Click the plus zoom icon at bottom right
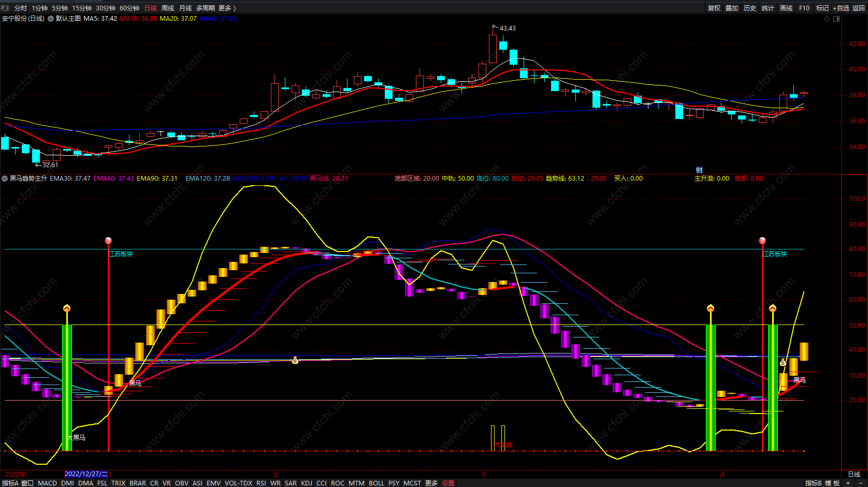 848,483
